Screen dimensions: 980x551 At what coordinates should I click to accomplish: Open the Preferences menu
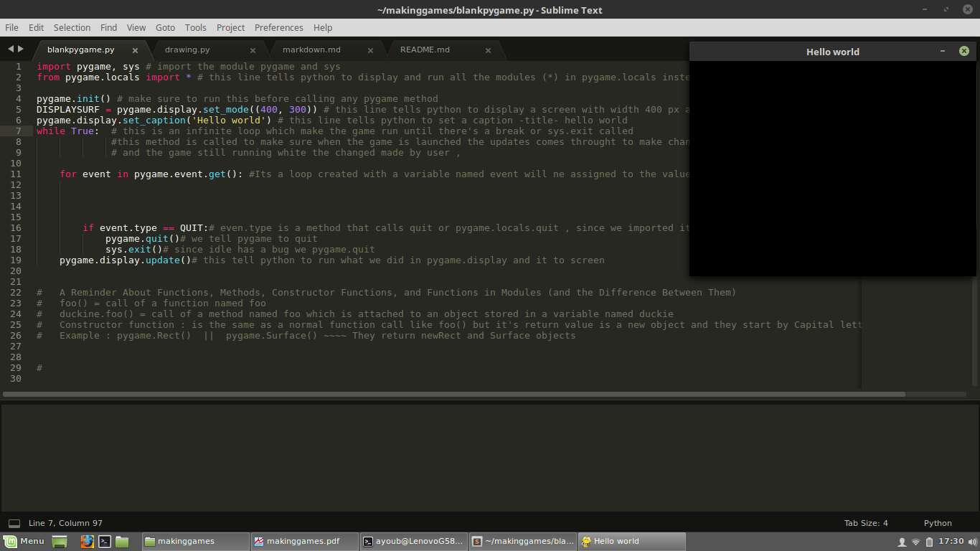278,27
